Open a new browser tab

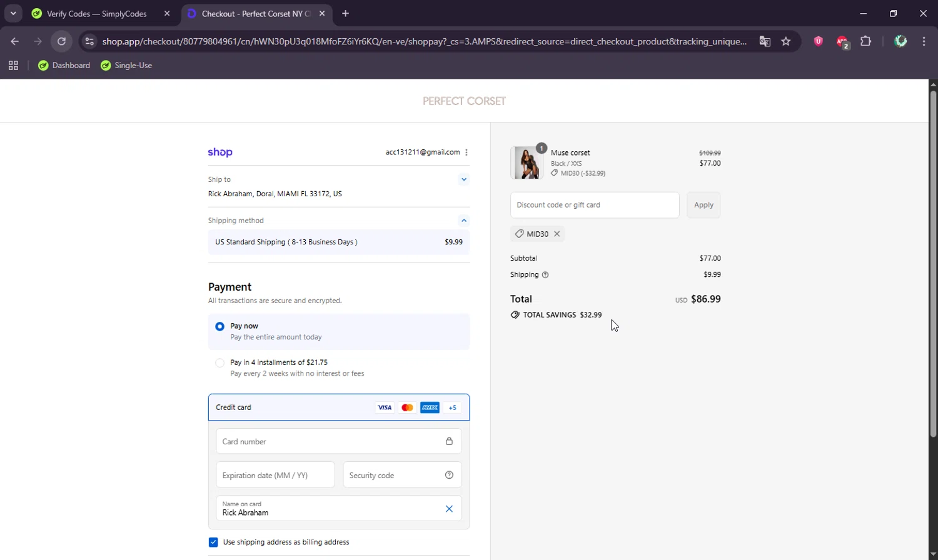(346, 13)
